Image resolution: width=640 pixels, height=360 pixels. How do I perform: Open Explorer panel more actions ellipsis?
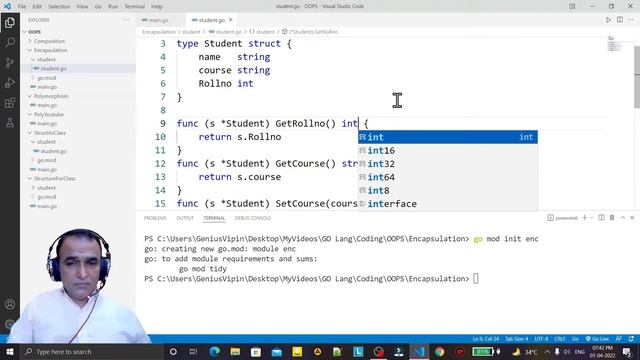pos(126,20)
